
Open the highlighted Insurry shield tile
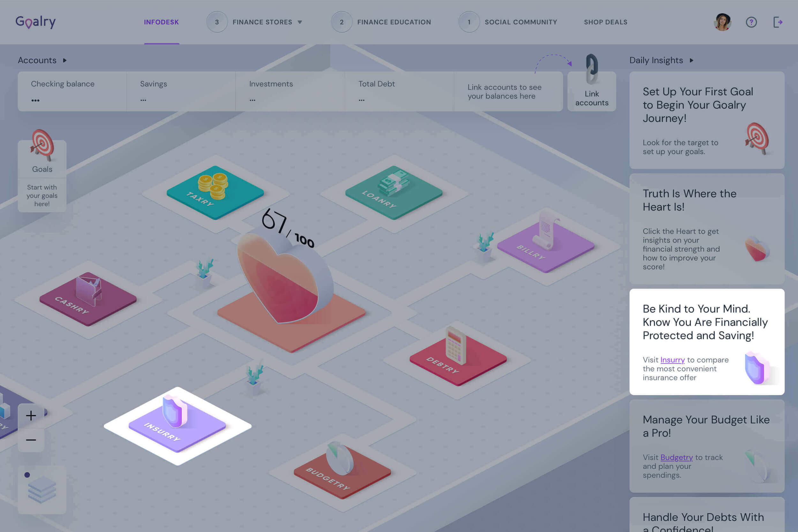click(177, 424)
